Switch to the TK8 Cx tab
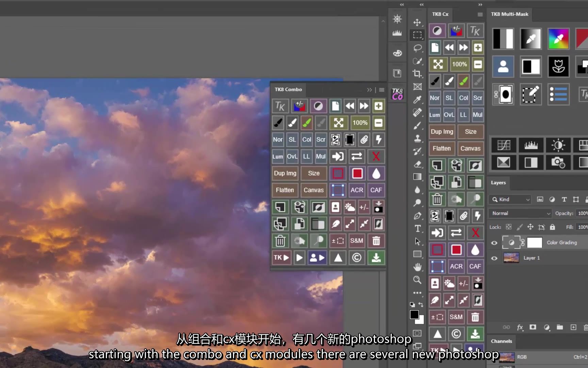This screenshot has width=588, height=368. [440, 14]
